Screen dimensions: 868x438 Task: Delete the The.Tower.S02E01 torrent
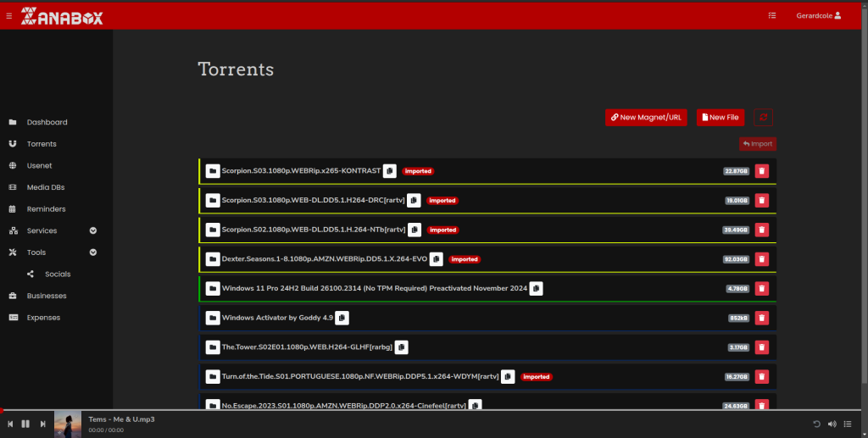tap(762, 347)
